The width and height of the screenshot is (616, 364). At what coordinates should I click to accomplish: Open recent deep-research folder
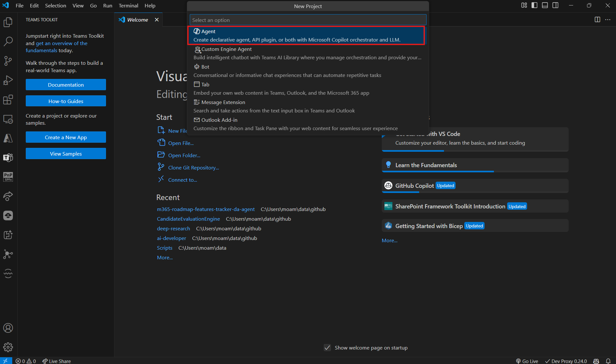click(x=173, y=228)
